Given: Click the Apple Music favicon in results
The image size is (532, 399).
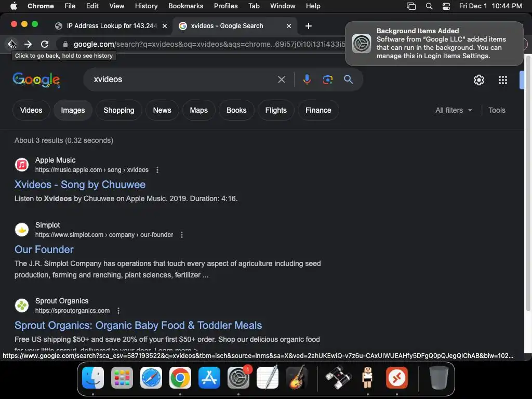Looking at the screenshot, I should point(22,165).
